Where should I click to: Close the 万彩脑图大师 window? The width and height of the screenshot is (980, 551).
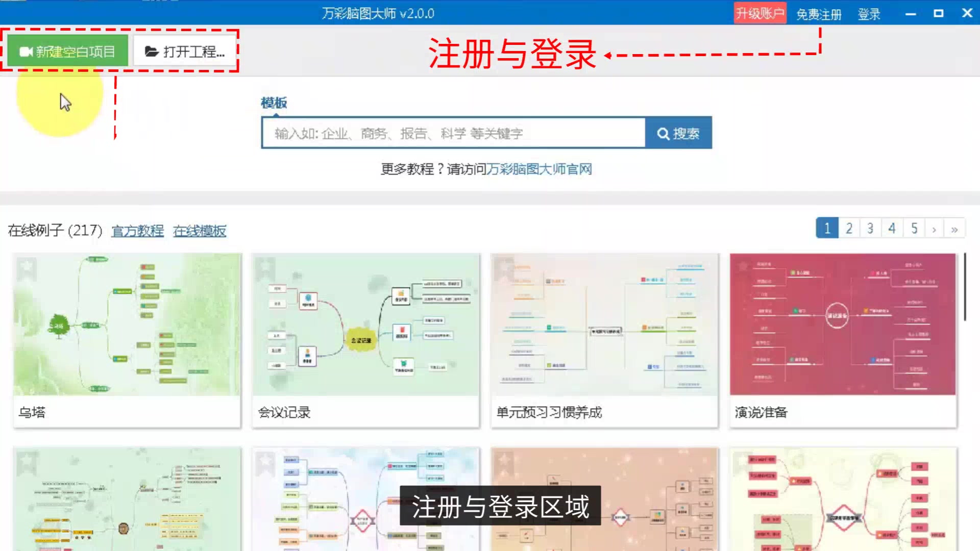(x=967, y=13)
